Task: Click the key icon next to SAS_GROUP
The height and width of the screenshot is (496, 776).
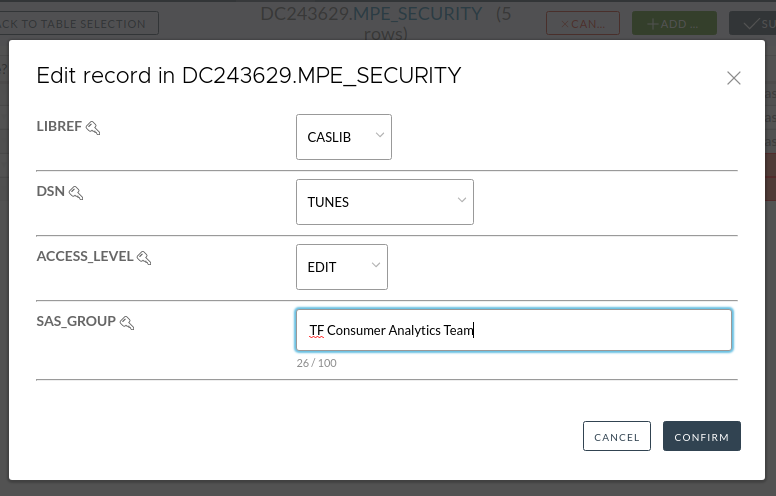Action: (126, 322)
